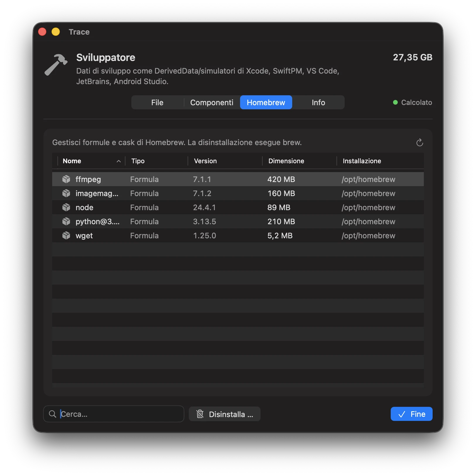Close the Trace window
The image size is (476, 476).
(42, 32)
